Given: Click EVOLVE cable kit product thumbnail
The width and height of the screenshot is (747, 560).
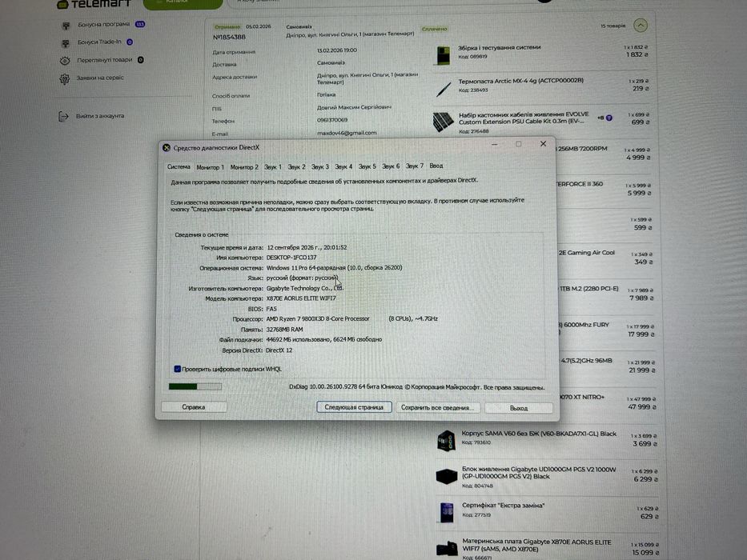Looking at the screenshot, I should (443, 122).
